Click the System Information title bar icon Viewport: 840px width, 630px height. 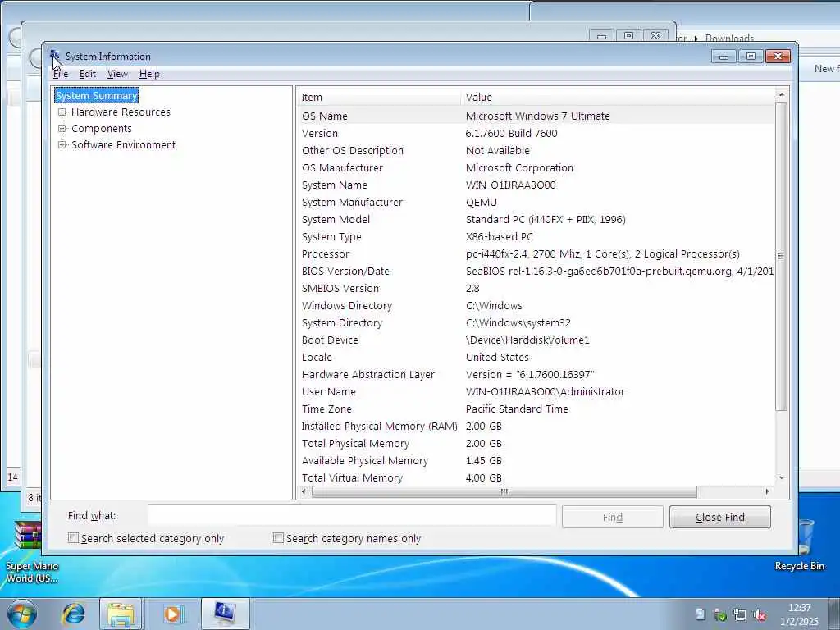click(x=55, y=57)
